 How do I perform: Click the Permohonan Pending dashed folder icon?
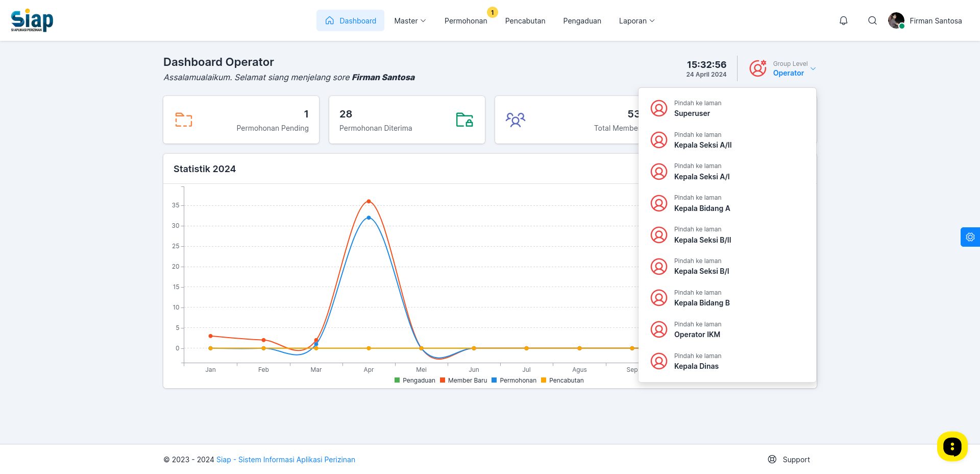[x=184, y=120]
